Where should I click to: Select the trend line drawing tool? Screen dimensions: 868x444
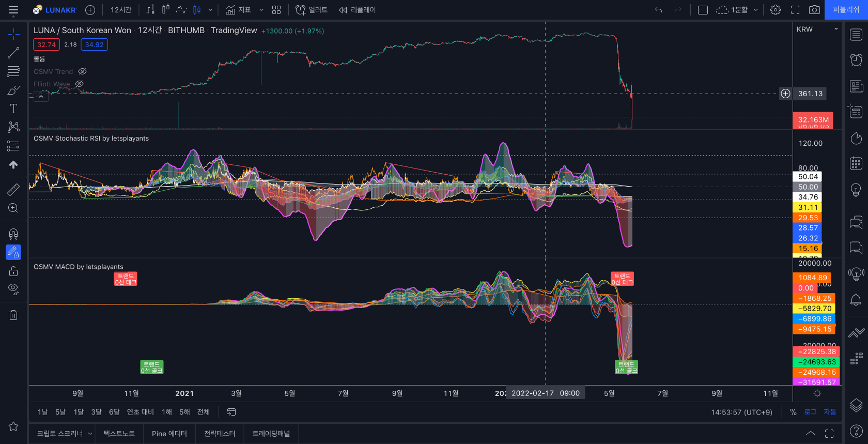point(13,53)
